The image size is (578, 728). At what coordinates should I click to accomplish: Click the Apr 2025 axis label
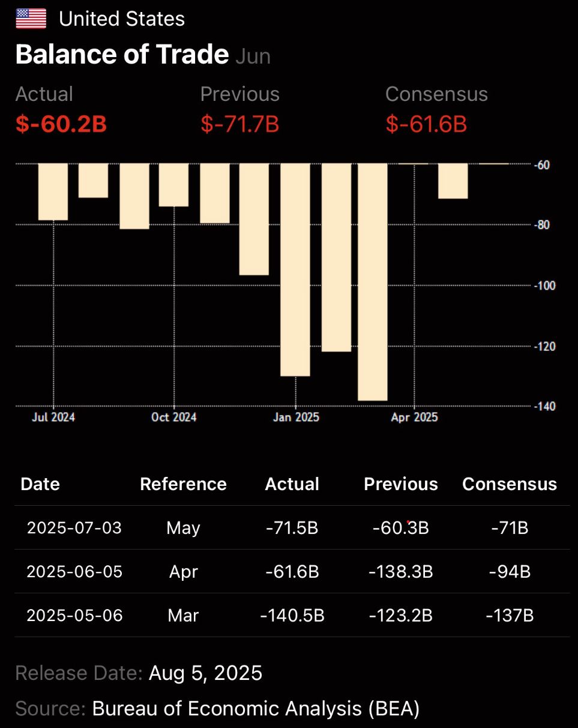[414, 417]
